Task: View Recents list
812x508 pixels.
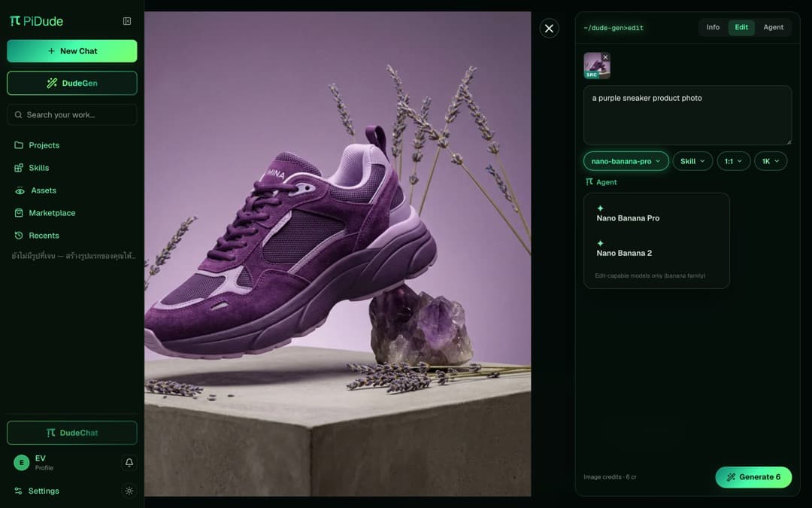Action: click(44, 236)
